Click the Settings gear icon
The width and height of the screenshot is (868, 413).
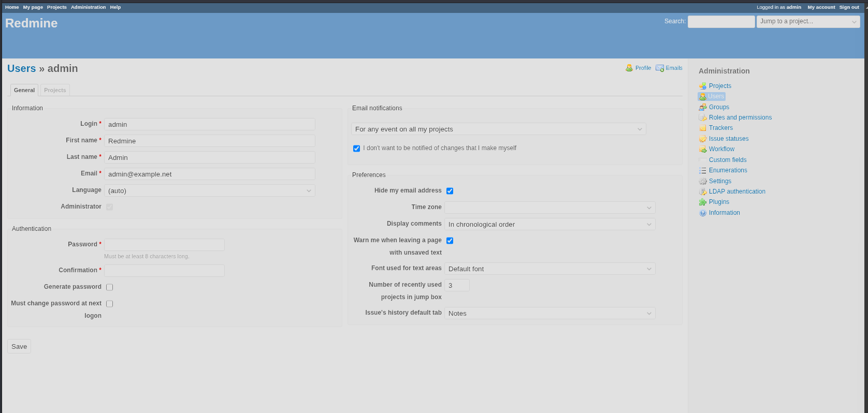(702, 181)
